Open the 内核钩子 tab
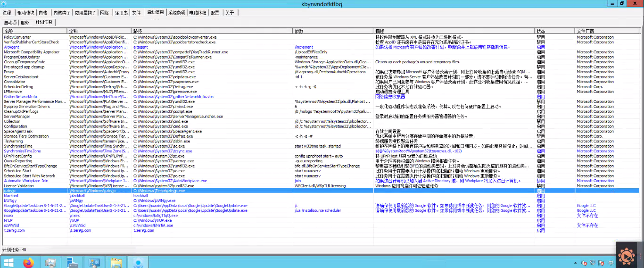Screen dimensions: 644x268 tap(61, 13)
